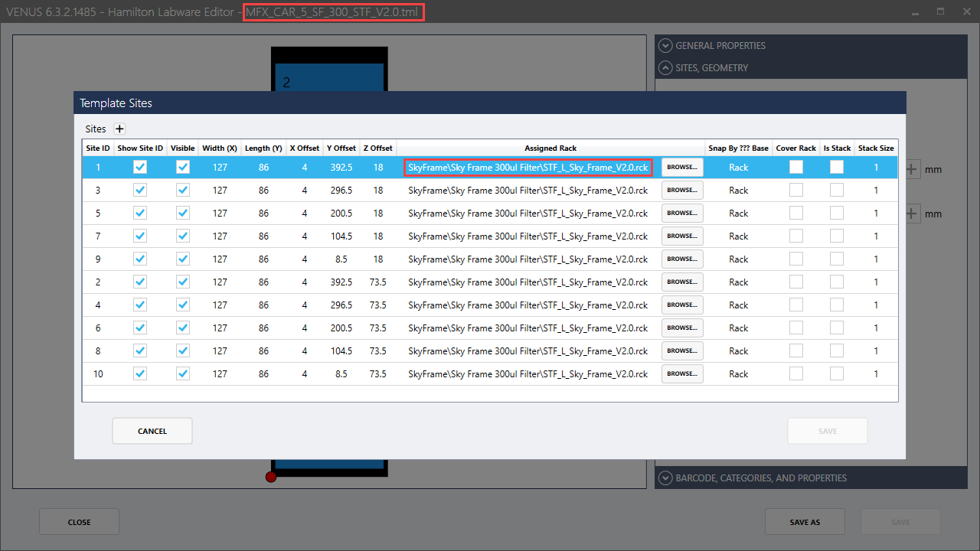This screenshot has height=551, width=980.
Task: Click the red origin marker dot
Action: point(270,478)
